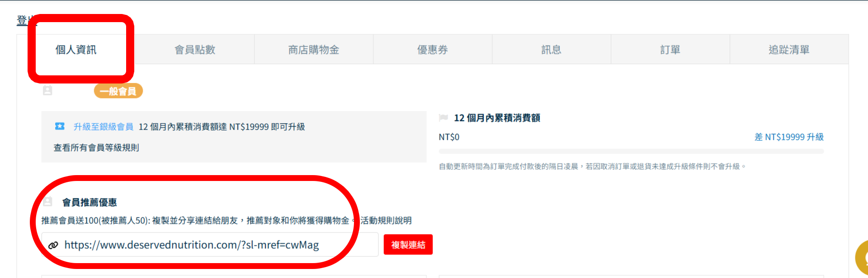The height and width of the screenshot is (278, 868).
Task: Click the 升級至銀級會員 link
Action: pos(104,127)
